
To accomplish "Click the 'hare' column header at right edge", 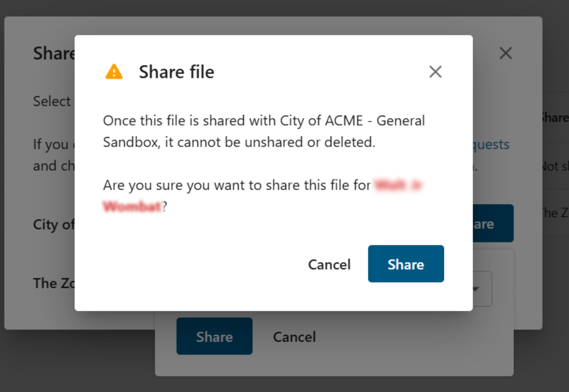I will click(x=556, y=118).
